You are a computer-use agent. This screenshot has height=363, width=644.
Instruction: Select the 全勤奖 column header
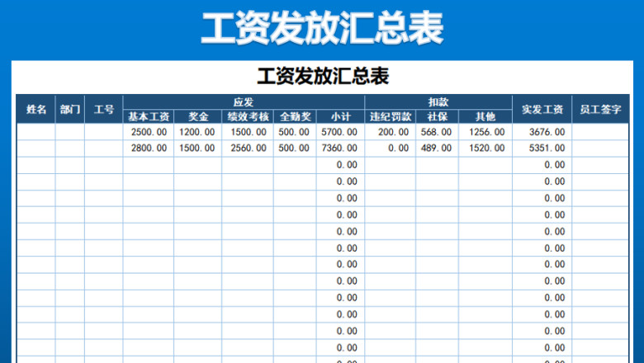[x=295, y=116]
